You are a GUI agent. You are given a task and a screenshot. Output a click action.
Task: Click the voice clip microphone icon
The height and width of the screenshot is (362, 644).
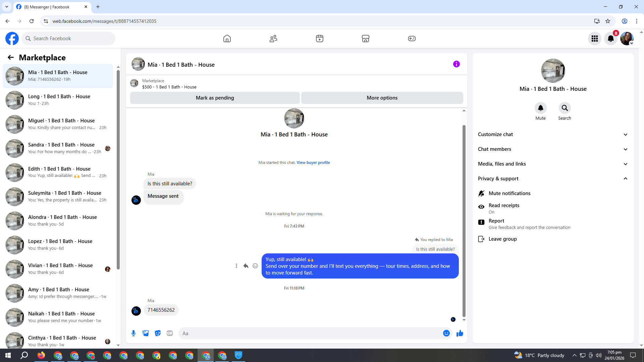pyautogui.click(x=133, y=333)
